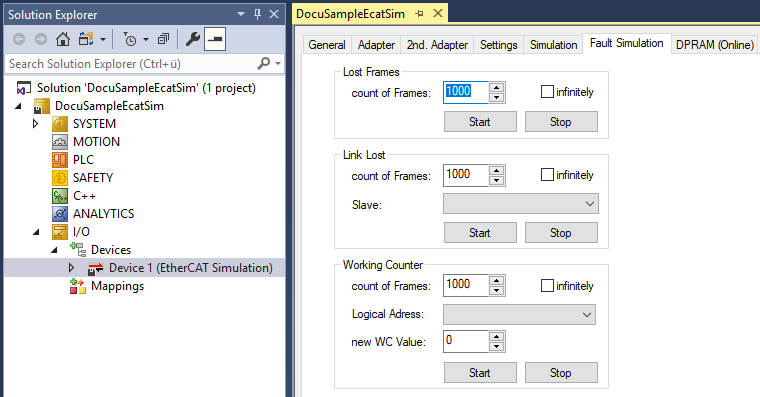Open the Solution Explorer window position menu
The height and width of the screenshot is (397, 760).
click(241, 14)
